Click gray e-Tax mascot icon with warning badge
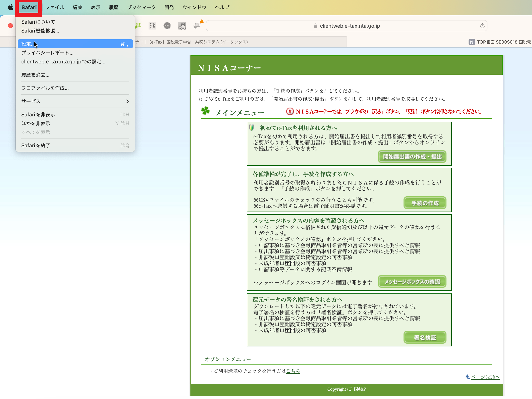Image resolution: width=532 pixels, height=399 pixels. (x=198, y=25)
